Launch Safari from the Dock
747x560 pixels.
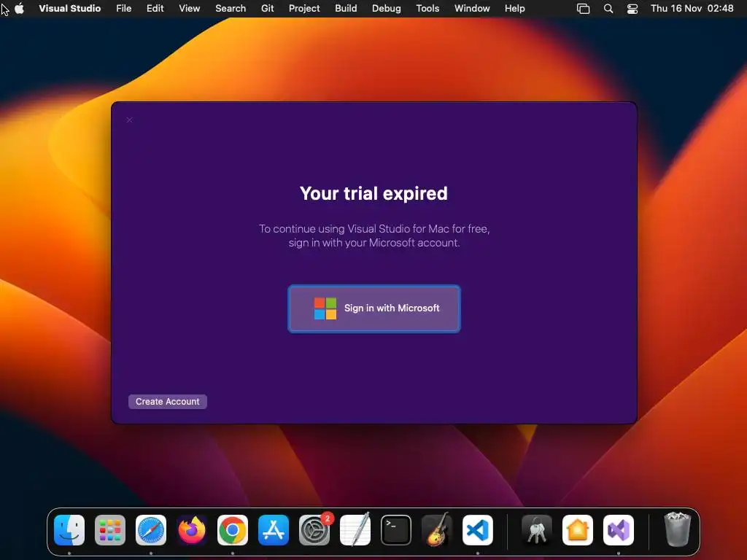tap(151, 530)
